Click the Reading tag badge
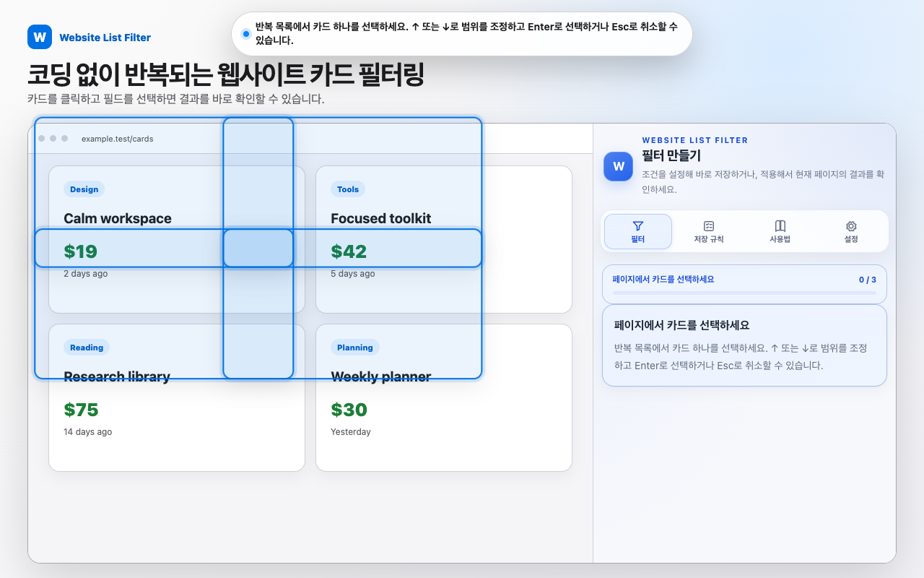The image size is (924, 578). 87,348
